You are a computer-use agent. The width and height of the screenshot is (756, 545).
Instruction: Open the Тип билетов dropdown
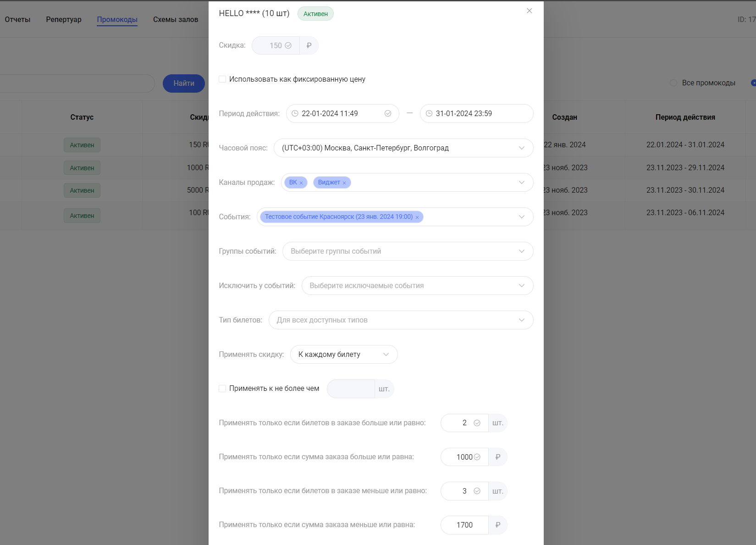pyautogui.click(x=401, y=320)
